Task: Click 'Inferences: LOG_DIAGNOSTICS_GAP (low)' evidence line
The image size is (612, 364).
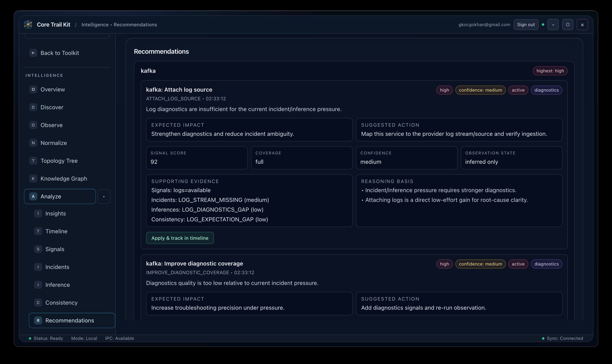Action: click(x=207, y=210)
